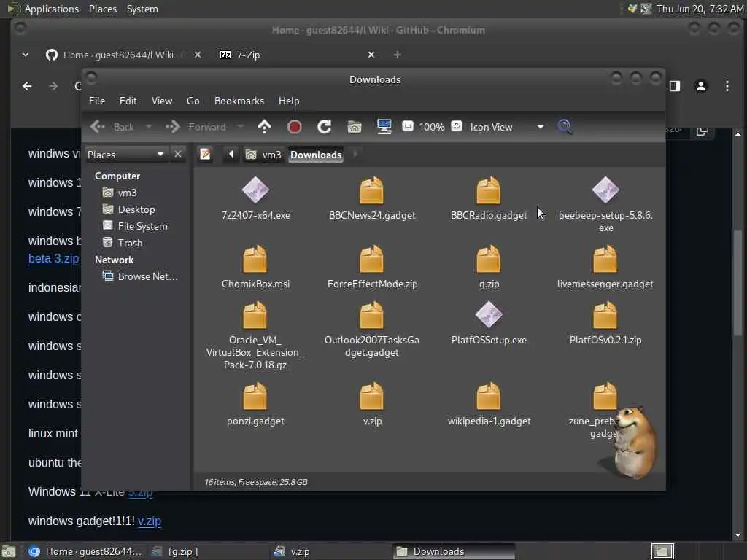The height and width of the screenshot is (560, 747).
Task: Click the Forward navigation button
Action: [196, 127]
